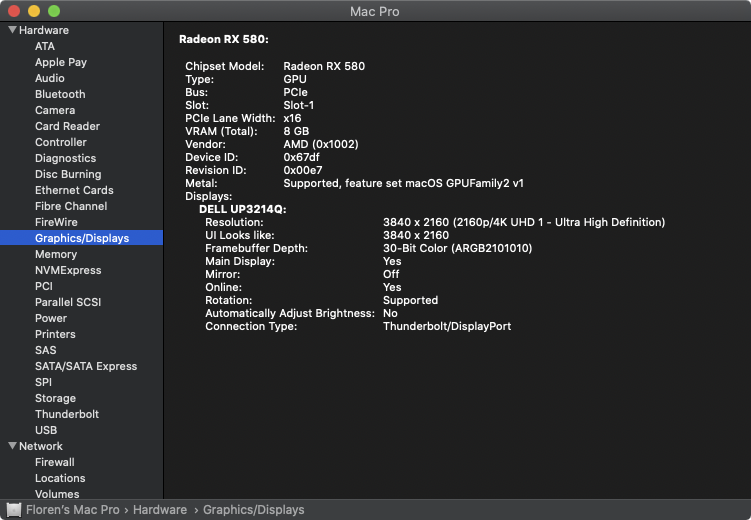The image size is (751, 520).
Task: Click the Radeon RX 580 heading
Action: pyautogui.click(x=224, y=39)
